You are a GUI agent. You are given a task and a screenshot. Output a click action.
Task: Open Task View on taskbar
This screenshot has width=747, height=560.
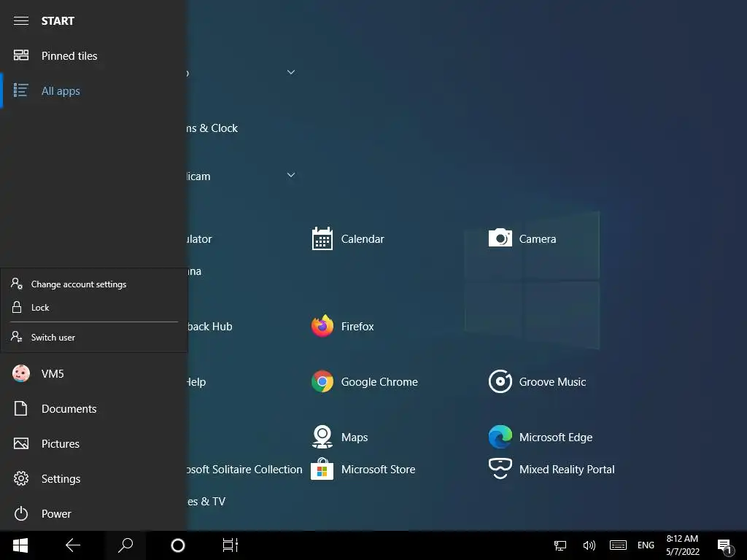click(230, 545)
